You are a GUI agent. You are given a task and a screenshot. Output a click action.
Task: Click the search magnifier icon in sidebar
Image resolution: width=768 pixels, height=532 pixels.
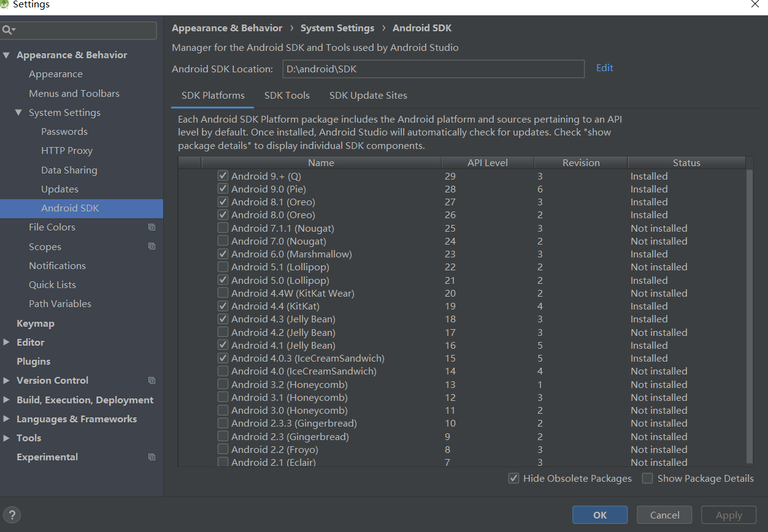[x=7, y=30]
